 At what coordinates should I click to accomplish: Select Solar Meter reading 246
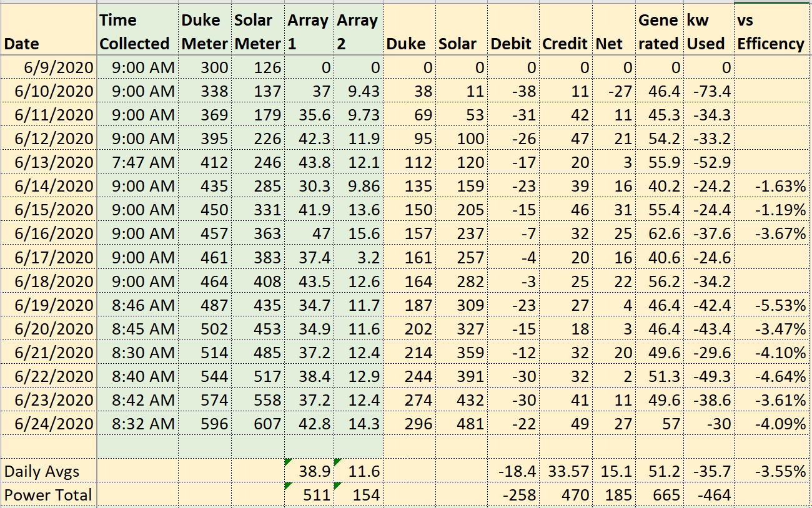[x=258, y=162]
